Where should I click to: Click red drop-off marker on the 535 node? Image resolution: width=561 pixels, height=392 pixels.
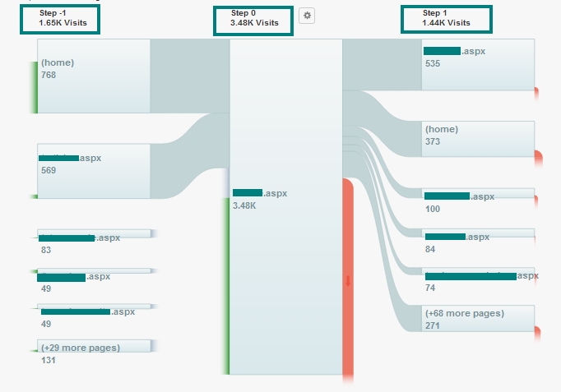536,91
